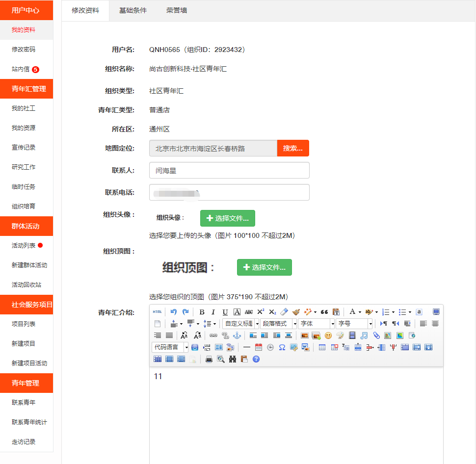This screenshot has width=476, height=464.
Task: Toggle strikethrough ABC formatting
Action: click(249, 311)
